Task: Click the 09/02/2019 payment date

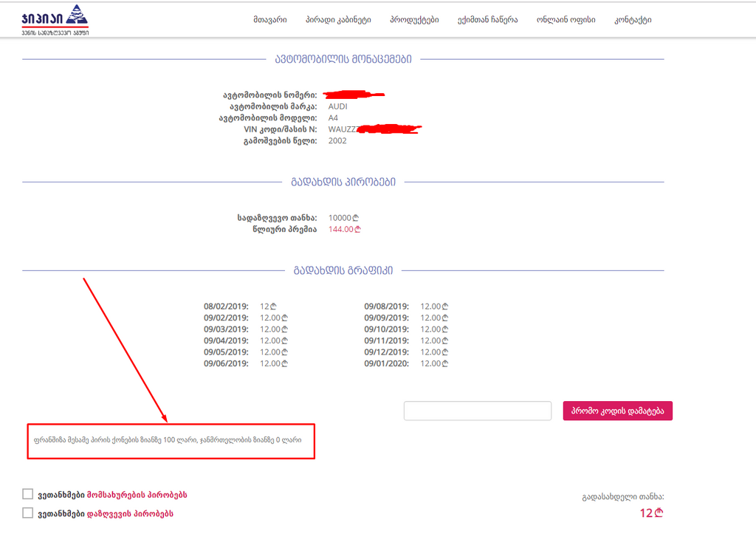Action: coord(226,318)
